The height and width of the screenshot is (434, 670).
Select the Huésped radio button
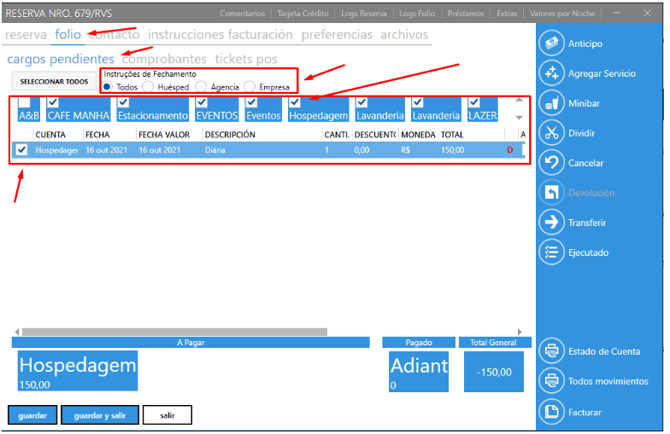pos(148,87)
